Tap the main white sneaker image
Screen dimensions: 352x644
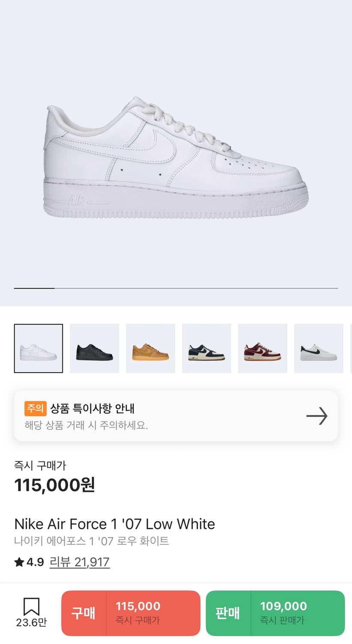click(176, 159)
